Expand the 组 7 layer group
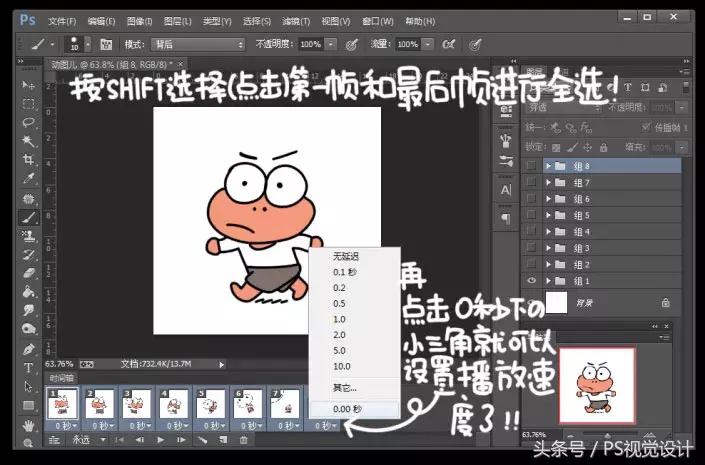This screenshot has width=705, height=465. coord(548,183)
